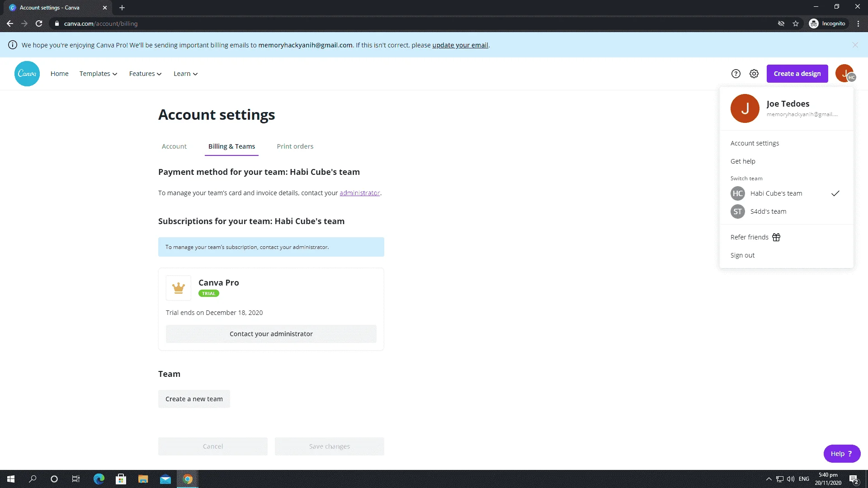
Task: Open File Explorer from the taskbar
Action: [x=143, y=479]
